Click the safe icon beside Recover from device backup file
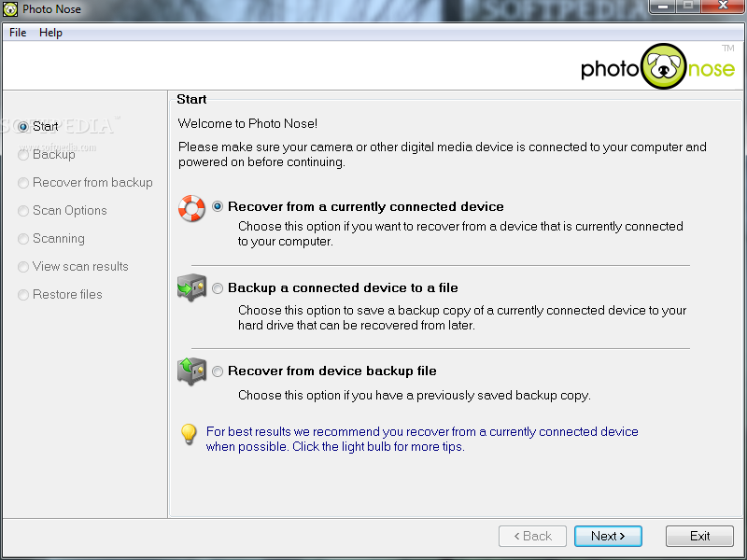 click(x=191, y=371)
